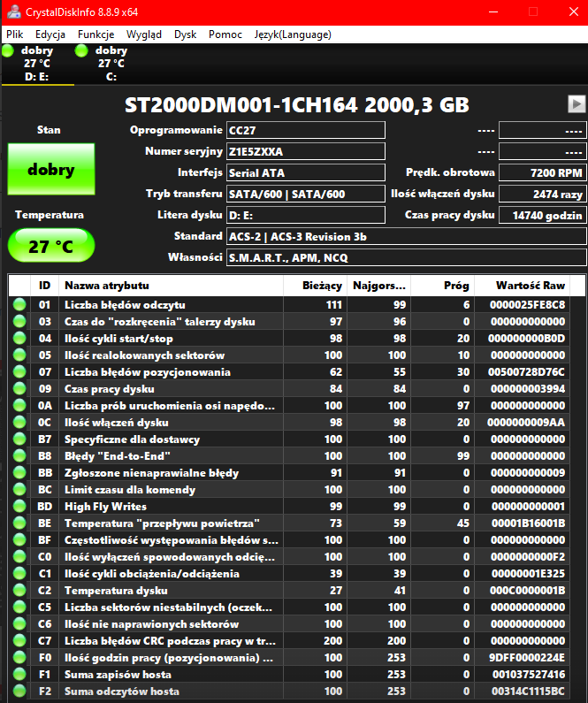Click status circle for attribute 03
Viewport: 588px width, 703px height.
(19, 322)
